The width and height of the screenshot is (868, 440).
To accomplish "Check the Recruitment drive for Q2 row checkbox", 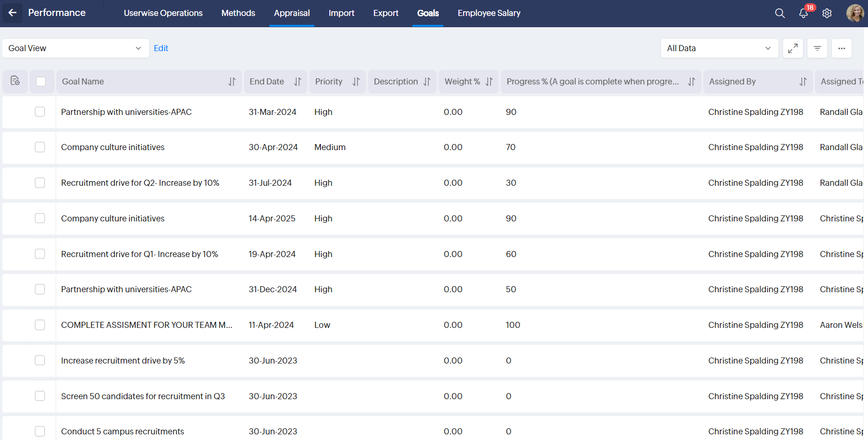I will [x=40, y=182].
